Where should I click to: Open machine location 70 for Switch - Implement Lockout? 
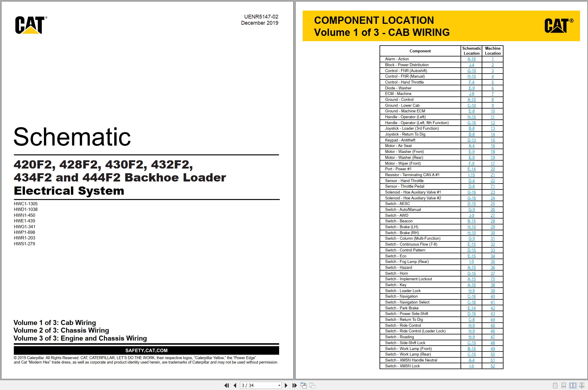(x=493, y=279)
